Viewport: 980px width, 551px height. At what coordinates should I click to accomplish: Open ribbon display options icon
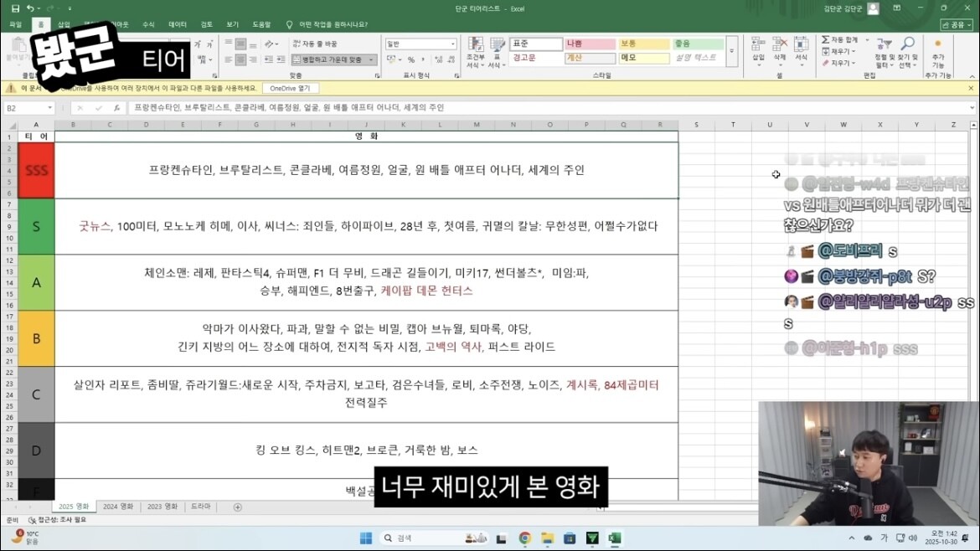click(x=897, y=8)
